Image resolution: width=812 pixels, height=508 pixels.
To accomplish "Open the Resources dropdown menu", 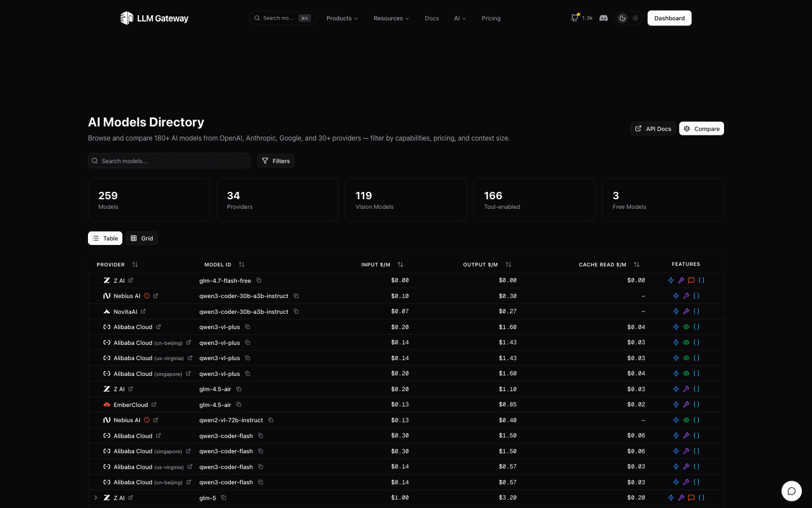I will click(x=391, y=18).
